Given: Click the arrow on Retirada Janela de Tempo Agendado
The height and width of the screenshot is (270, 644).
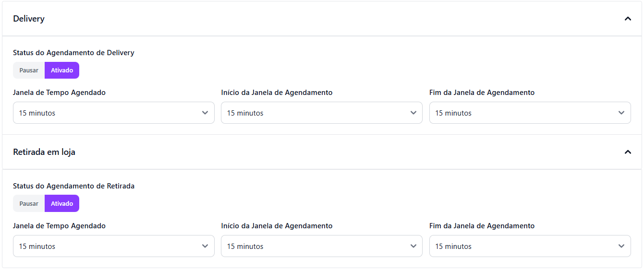Looking at the screenshot, I should [205, 246].
